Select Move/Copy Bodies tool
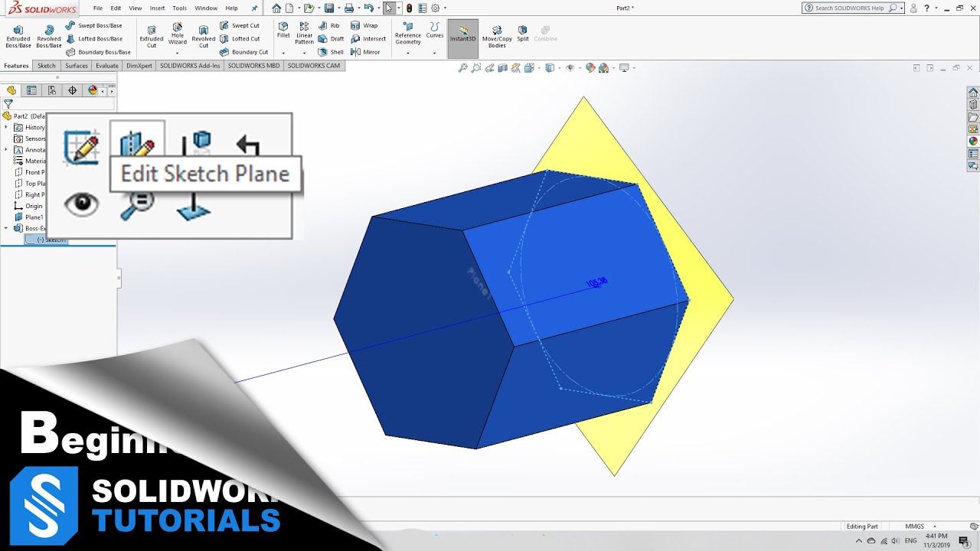 point(497,35)
